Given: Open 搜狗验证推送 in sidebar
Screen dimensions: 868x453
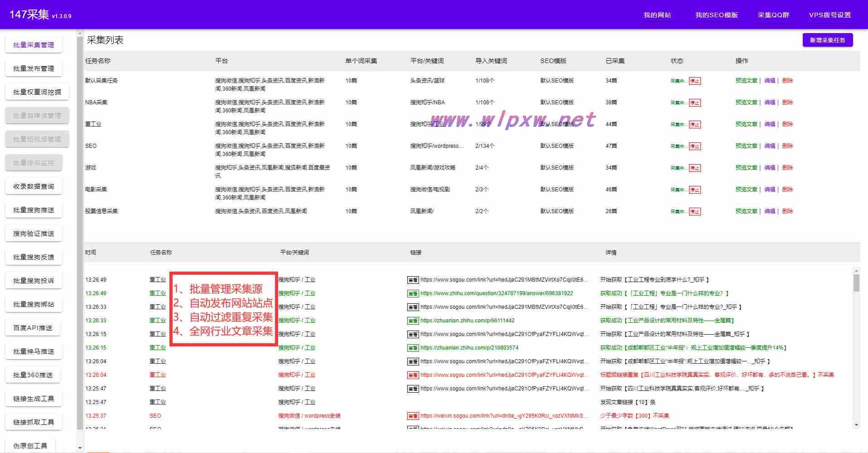Looking at the screenshot, I should point(34,234).
